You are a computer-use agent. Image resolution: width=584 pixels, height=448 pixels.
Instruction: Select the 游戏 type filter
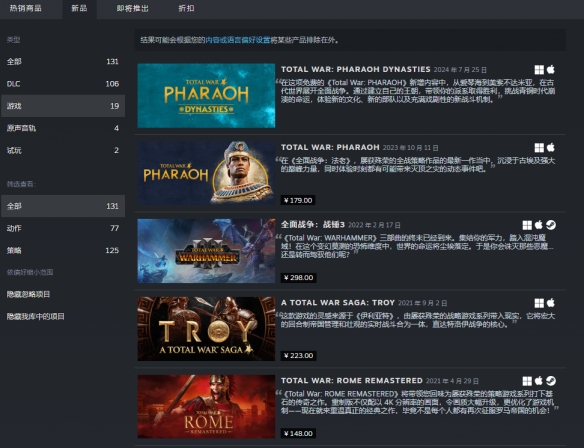(x=63, y=106)
